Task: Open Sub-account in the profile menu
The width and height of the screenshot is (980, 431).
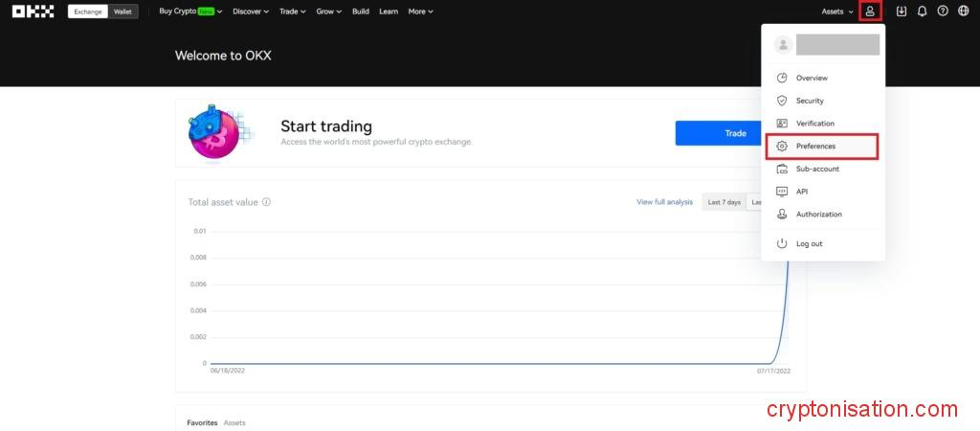Action: (x=817, y=169)
